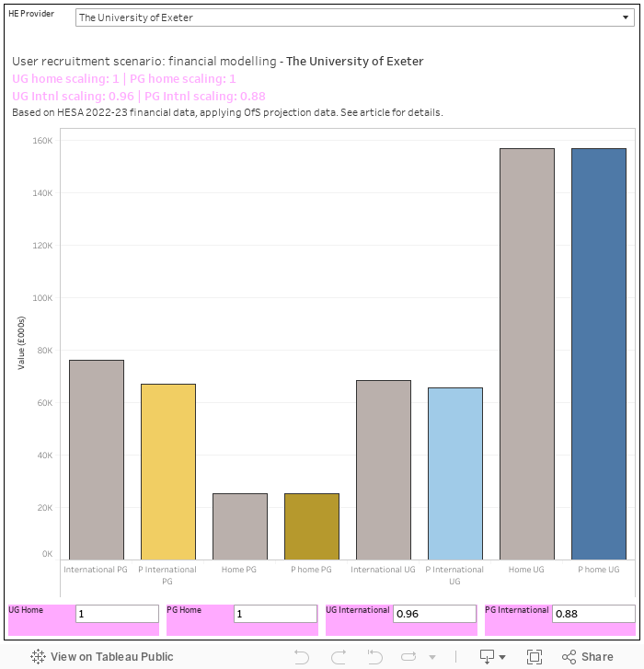Click the UG Home scaling input field
The image size is (644, 669).
[x=116, y=614]
